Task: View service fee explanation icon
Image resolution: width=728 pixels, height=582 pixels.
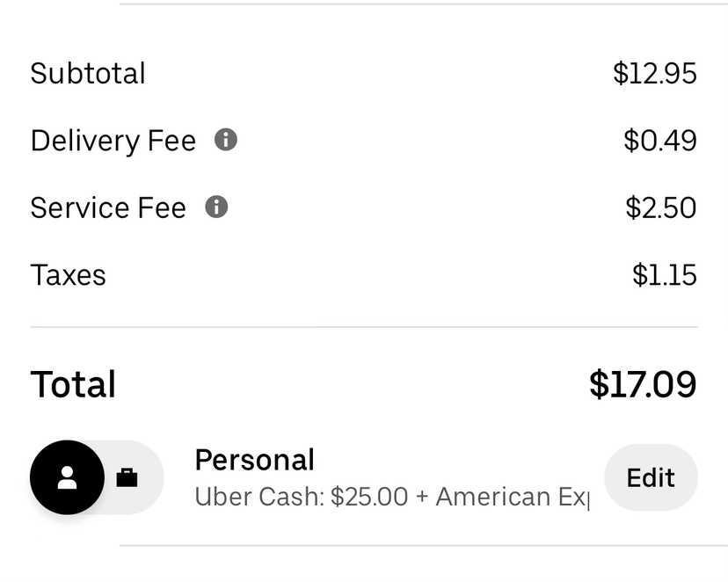Action: [x=216, y=207]
